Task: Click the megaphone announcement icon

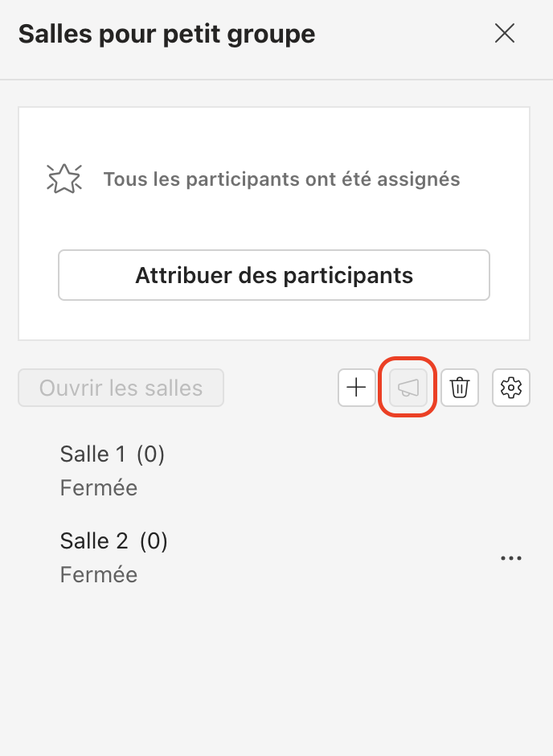Action: (x=408, y=388)
